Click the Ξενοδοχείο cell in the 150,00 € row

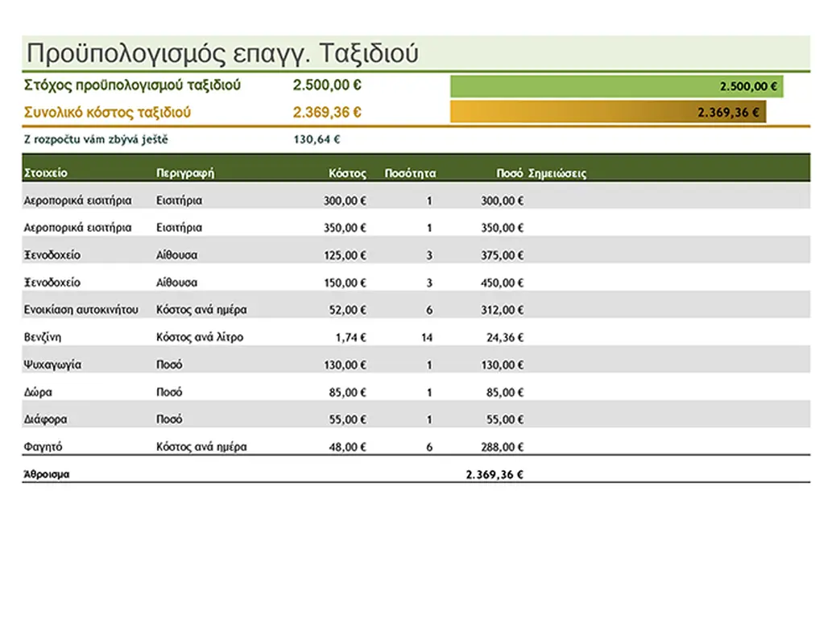click(x=52, y=283)
